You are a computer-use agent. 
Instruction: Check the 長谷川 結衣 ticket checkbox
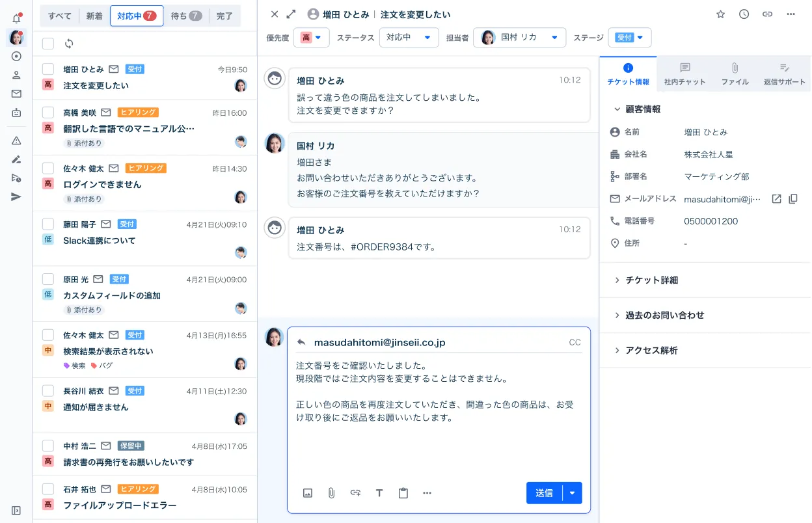click(x=48, y=391)
